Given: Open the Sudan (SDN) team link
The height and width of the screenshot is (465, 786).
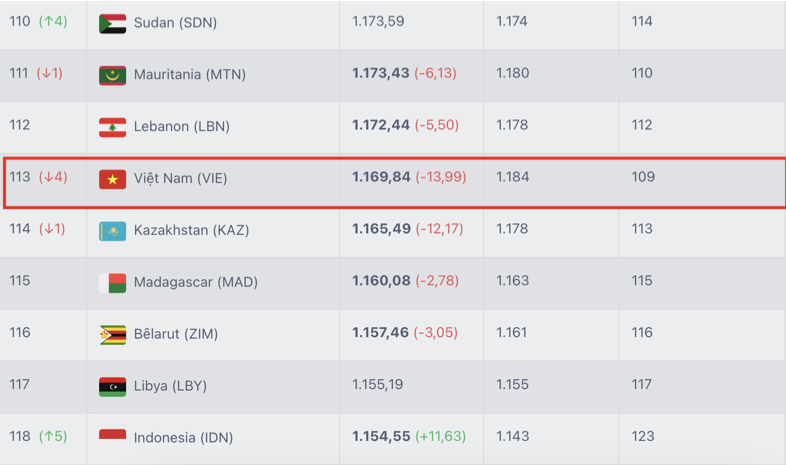Looking at the screenshot, I should coord(175,23).
